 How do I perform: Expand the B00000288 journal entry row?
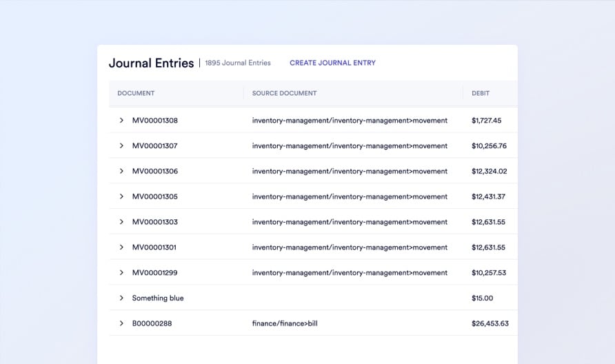pos(121,323)
